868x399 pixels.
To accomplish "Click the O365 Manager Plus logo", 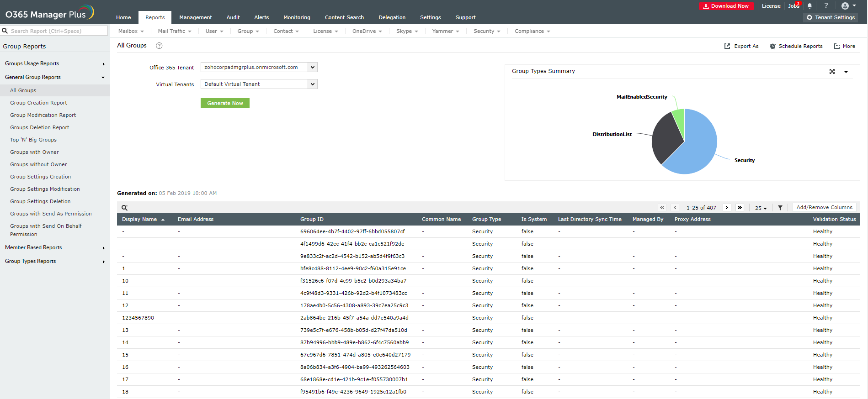I will 49,13.
